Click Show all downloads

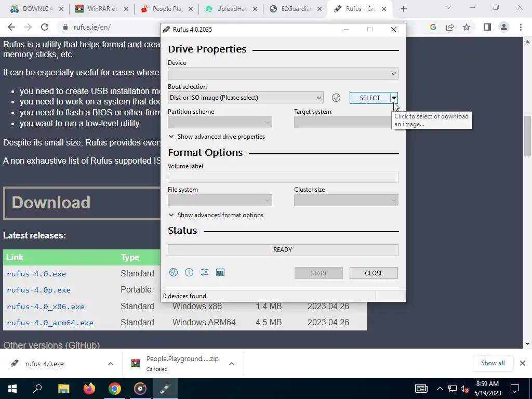(493, 363)
